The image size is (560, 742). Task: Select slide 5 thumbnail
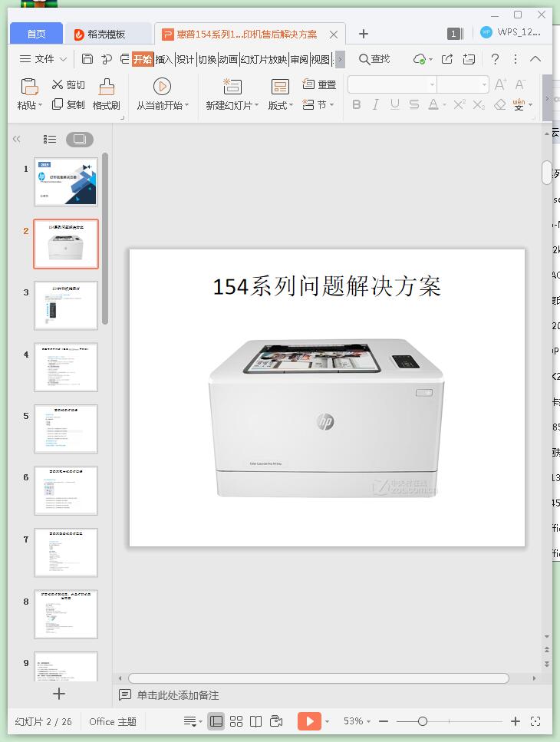click(66, 429)
